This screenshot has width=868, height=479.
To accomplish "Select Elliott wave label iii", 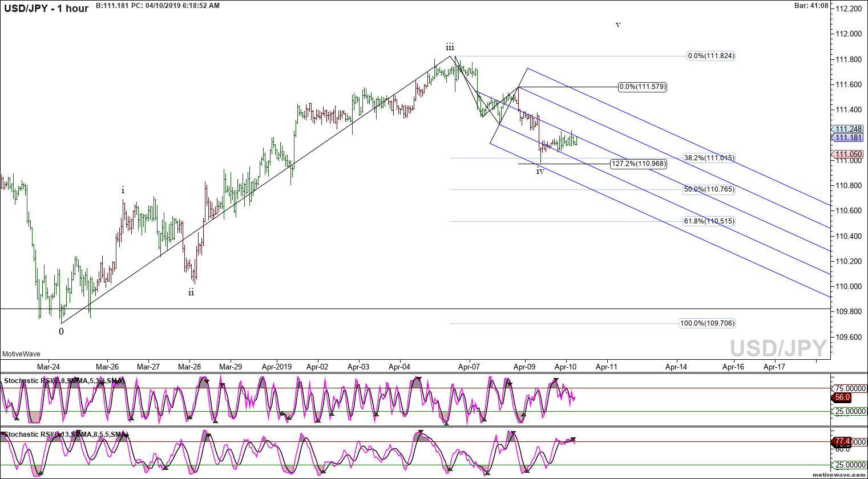I will (450, 47).
